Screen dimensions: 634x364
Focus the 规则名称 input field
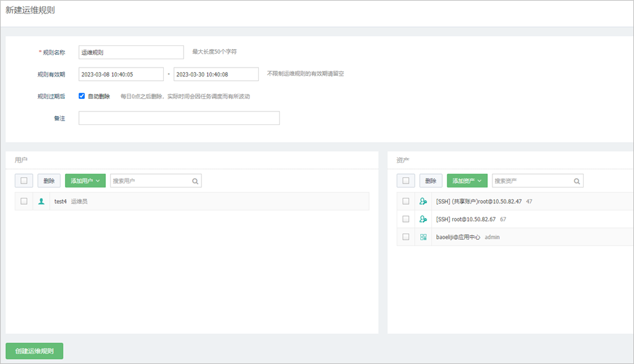[x=131, y=52]
